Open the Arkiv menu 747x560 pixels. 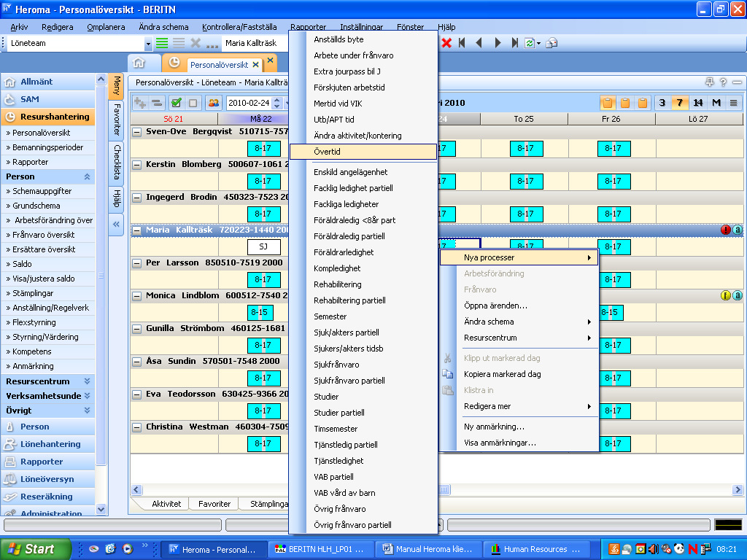click(19, 27)
